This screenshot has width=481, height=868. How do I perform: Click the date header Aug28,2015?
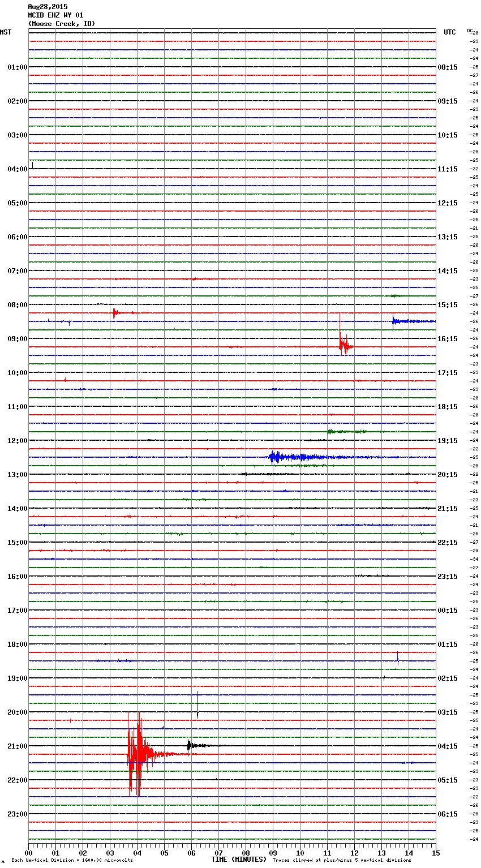(48, 7)
